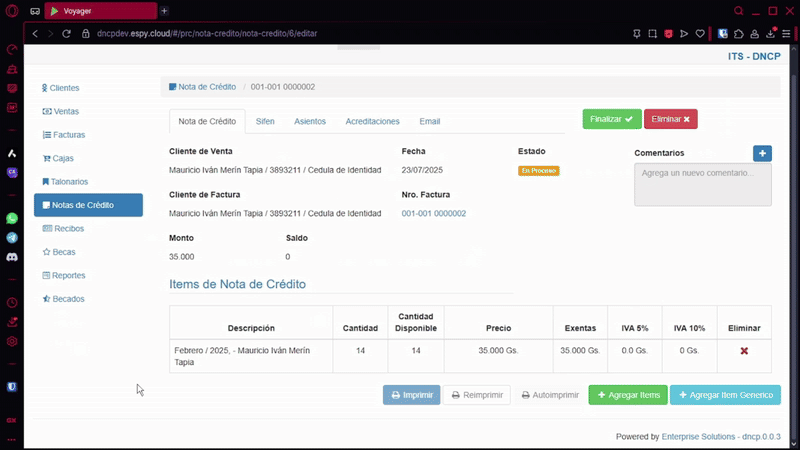Open invoice link 001-001 0000002

[434, 214]
